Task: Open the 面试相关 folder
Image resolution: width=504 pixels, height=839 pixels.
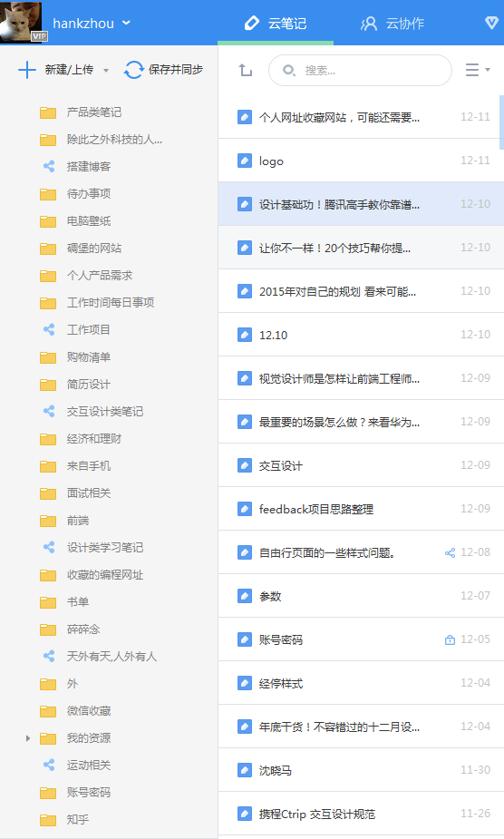Action: [88, 493]
